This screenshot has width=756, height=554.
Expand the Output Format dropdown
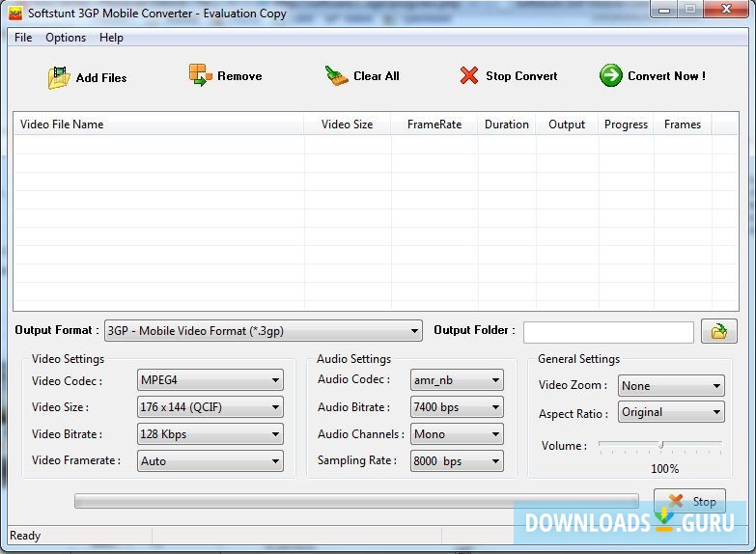click(264, 331)
